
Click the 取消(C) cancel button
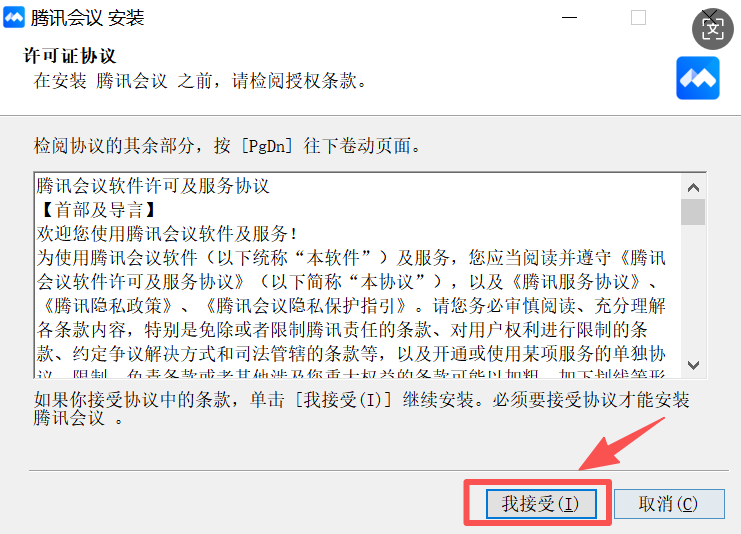coord(669,504)
